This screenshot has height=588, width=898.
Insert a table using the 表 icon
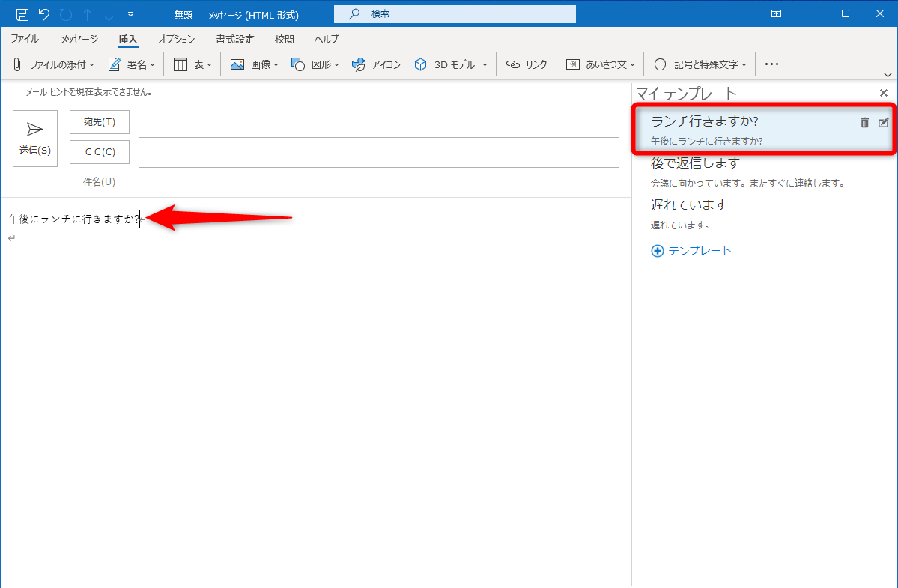180,64
